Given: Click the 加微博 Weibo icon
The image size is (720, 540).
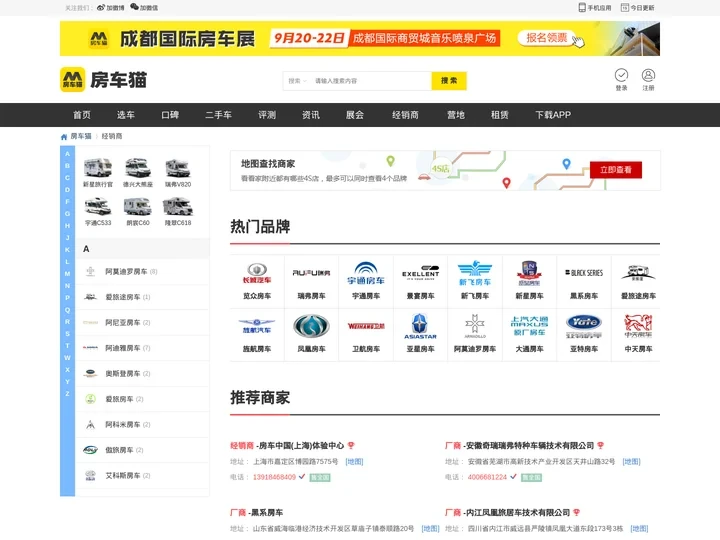Looking at the screenshot, I should 101,7.
